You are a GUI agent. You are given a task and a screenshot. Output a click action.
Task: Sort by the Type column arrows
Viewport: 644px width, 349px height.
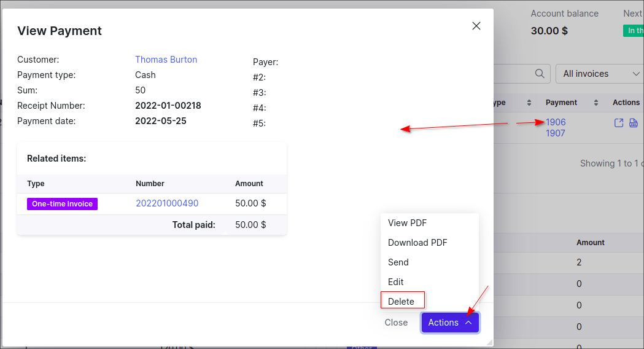[529, 103]
